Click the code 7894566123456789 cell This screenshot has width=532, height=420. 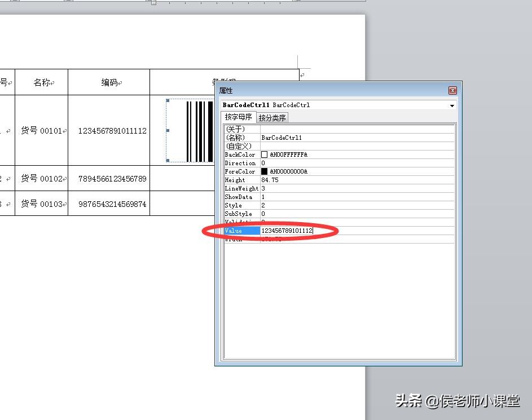click(x=109, y=178)
